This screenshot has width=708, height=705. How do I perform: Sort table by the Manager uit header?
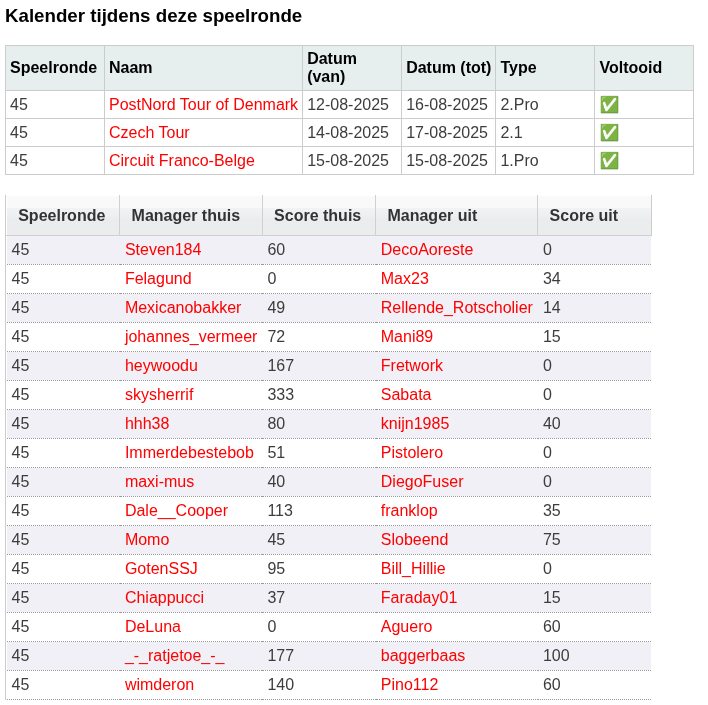pyautogui.click(x=432, y=215)
